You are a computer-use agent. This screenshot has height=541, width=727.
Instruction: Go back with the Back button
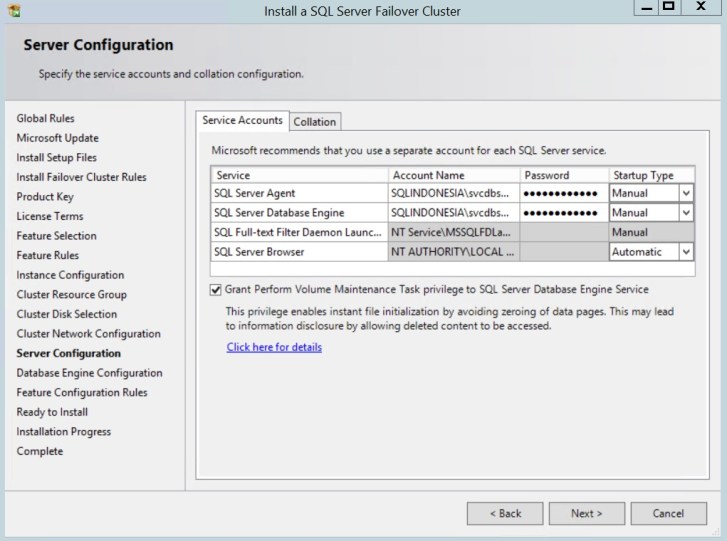505,513
